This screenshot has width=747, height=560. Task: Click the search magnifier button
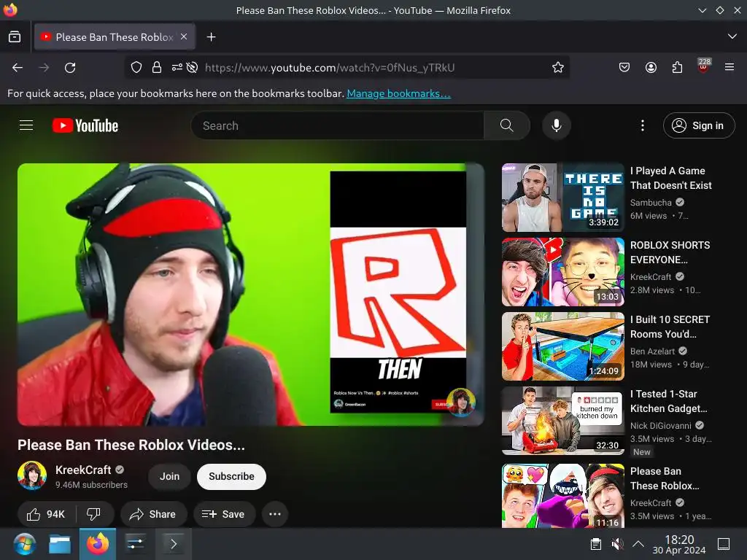click(506, 125)
